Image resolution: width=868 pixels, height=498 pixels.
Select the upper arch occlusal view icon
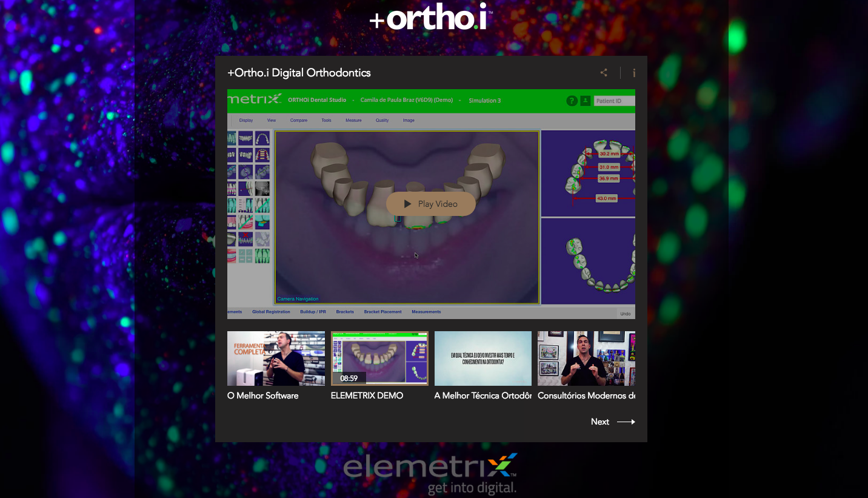coord(262,138)
